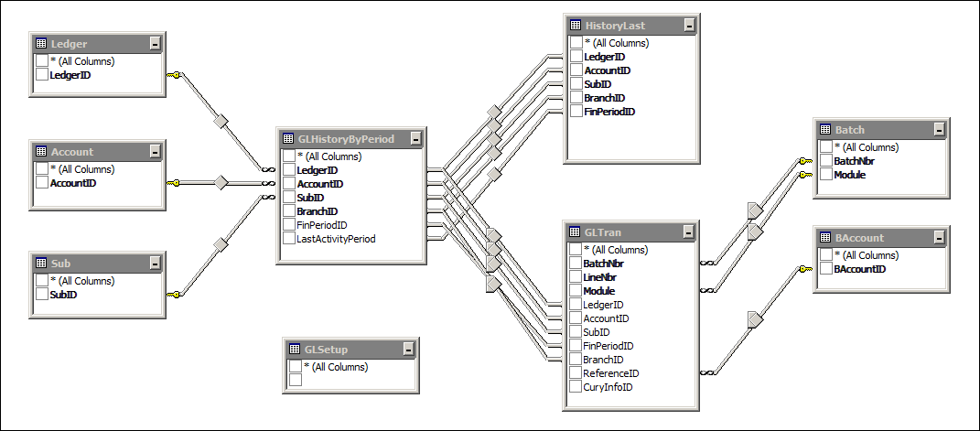Click the Batch table icon
The image size is (980, 431).
(825, 130)
